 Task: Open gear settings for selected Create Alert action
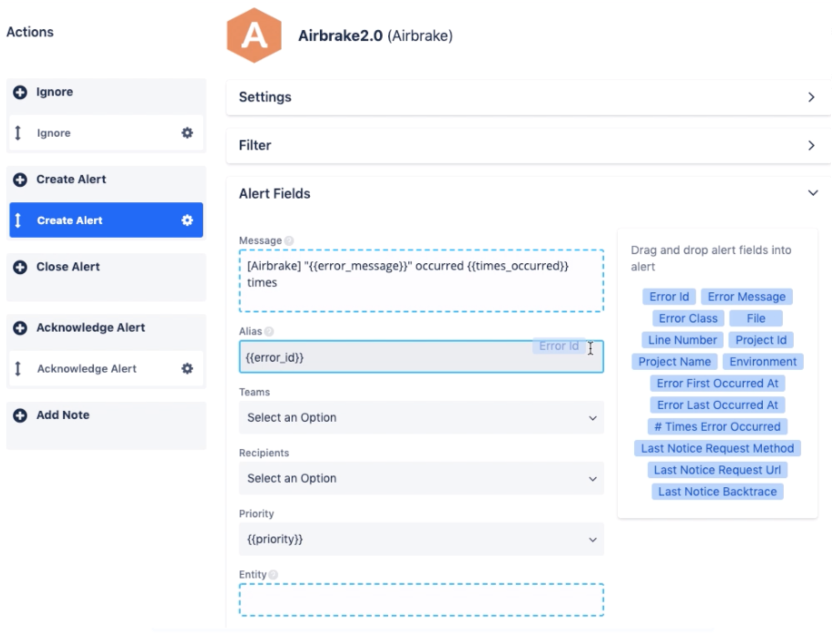click(187, 220)
